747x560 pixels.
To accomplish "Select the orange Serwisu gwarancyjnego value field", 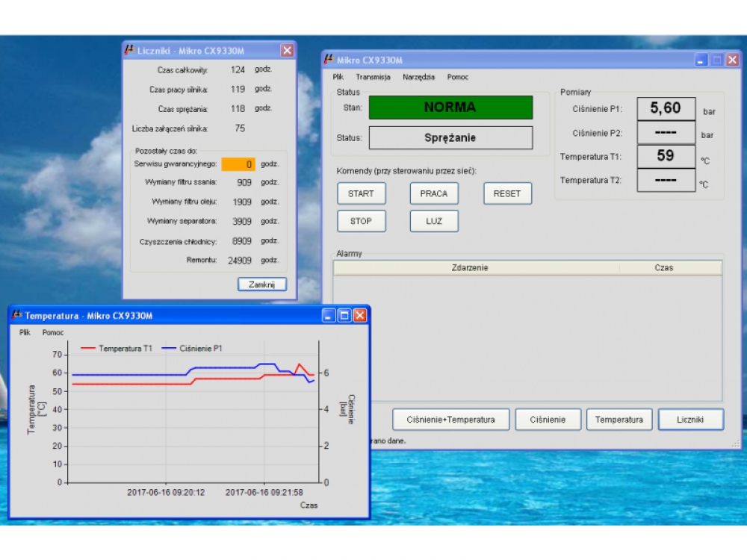I will click(238, 164).
